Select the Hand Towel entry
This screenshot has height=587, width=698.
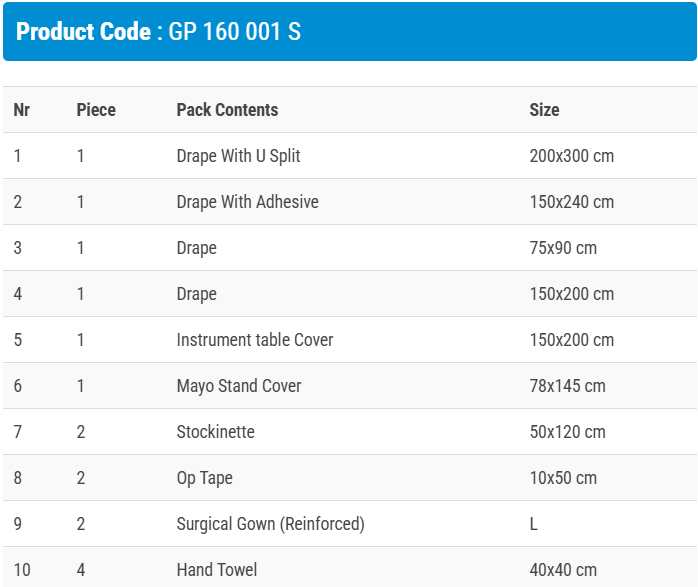(216, 570)
